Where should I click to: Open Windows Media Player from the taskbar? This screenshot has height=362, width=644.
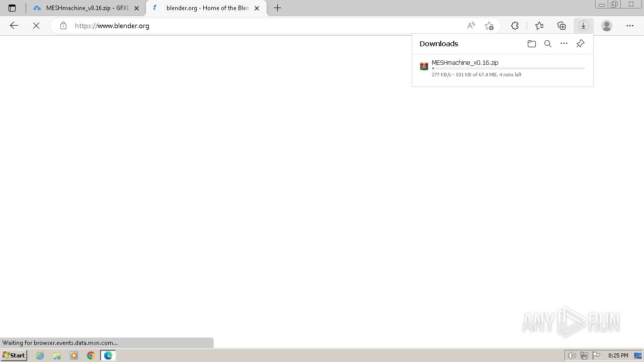(x=74, y=355)
